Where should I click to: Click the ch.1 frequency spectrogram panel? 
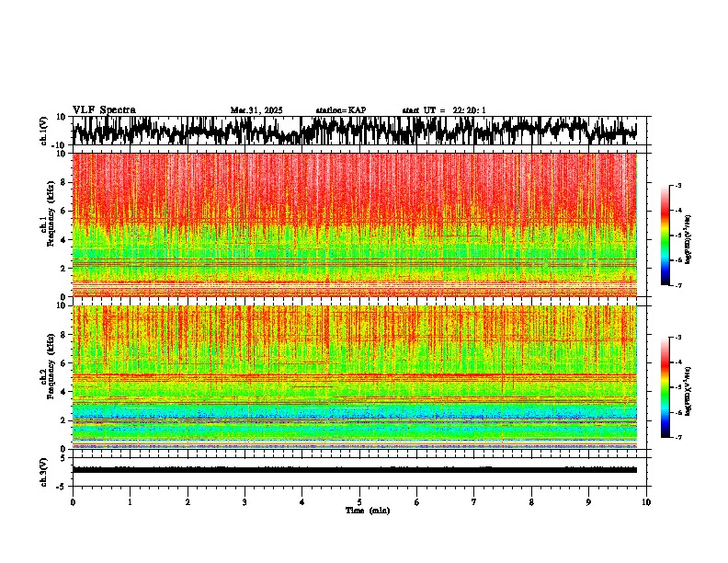(x=355, y=224)
